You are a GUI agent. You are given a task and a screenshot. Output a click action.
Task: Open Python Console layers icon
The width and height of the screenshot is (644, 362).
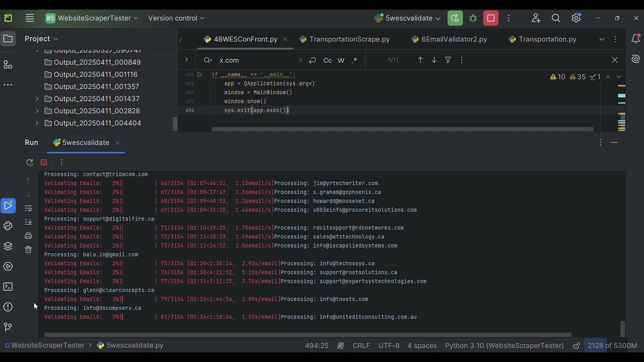(8, 246)
